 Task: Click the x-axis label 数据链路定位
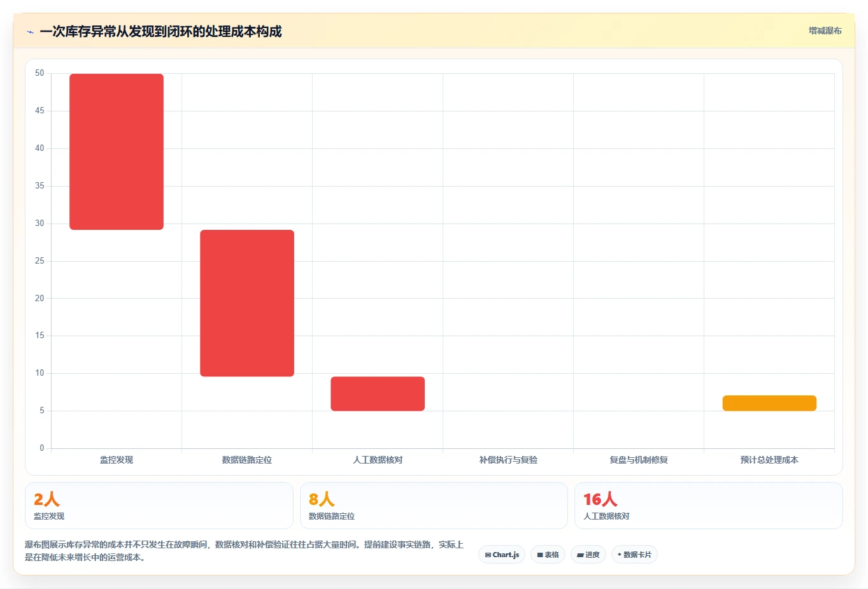(247, 460)
